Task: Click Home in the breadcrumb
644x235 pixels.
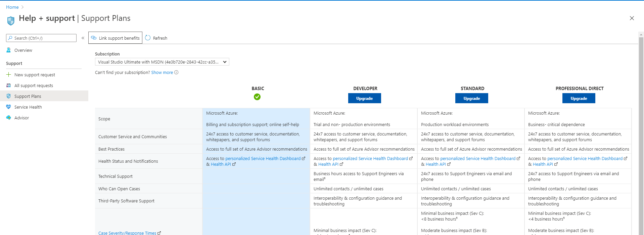Action: (12, 7)
